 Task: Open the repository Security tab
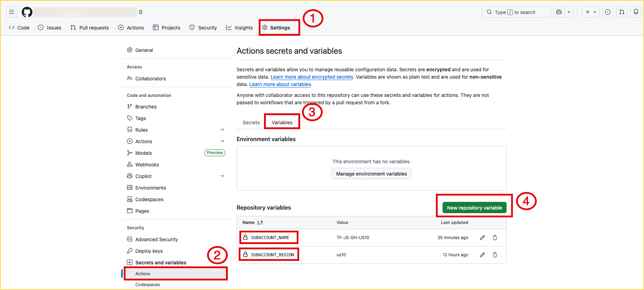[203, 28]
